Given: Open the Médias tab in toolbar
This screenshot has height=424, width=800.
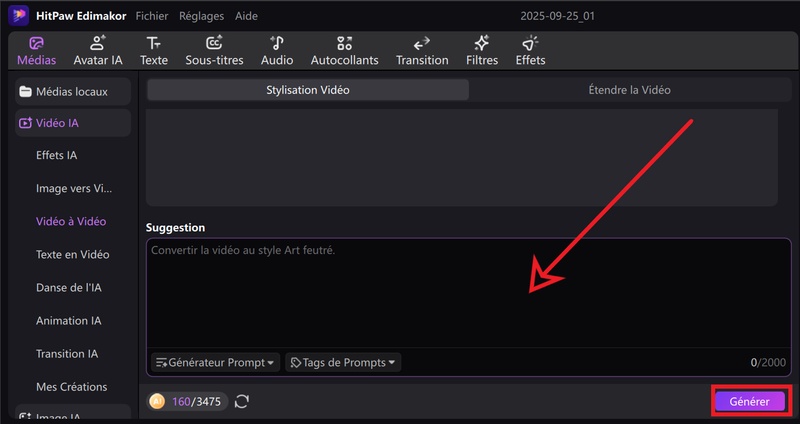Looking at the screenshot, I should coord(36,51).
